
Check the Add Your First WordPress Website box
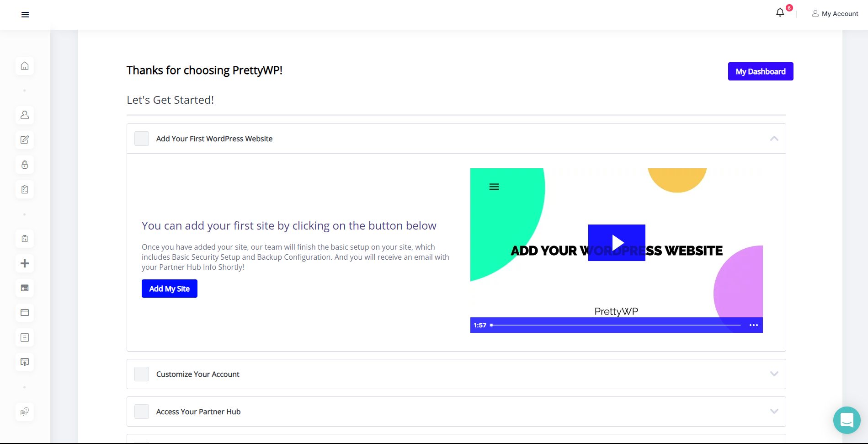(x=142, y=139)
